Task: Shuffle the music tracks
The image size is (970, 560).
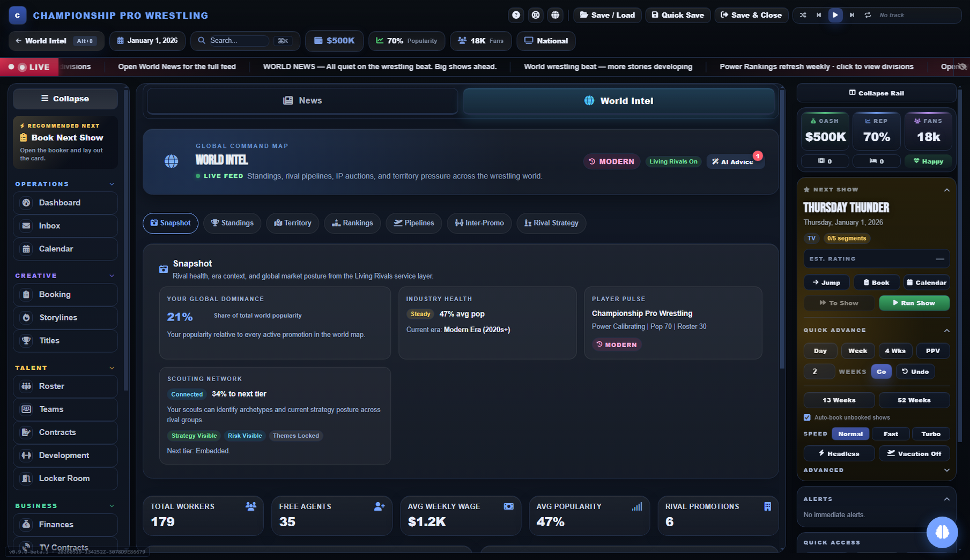Action: [x=803, y=15]
